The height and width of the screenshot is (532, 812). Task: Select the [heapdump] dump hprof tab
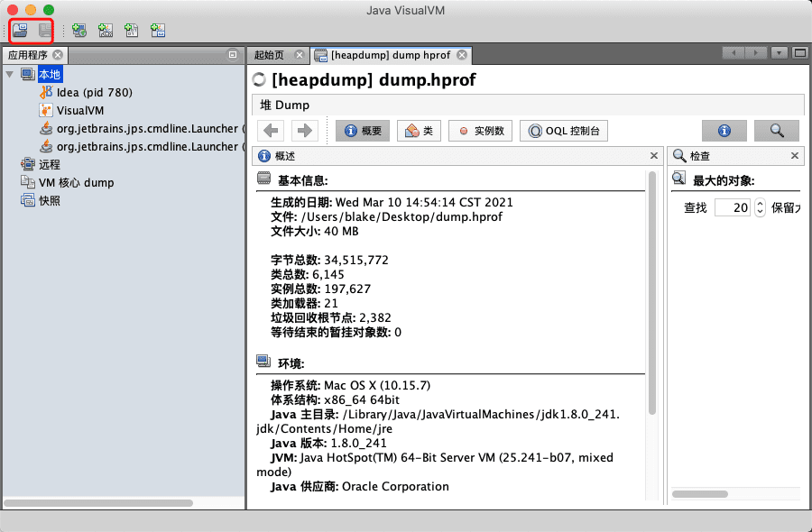tap(391, 55)
